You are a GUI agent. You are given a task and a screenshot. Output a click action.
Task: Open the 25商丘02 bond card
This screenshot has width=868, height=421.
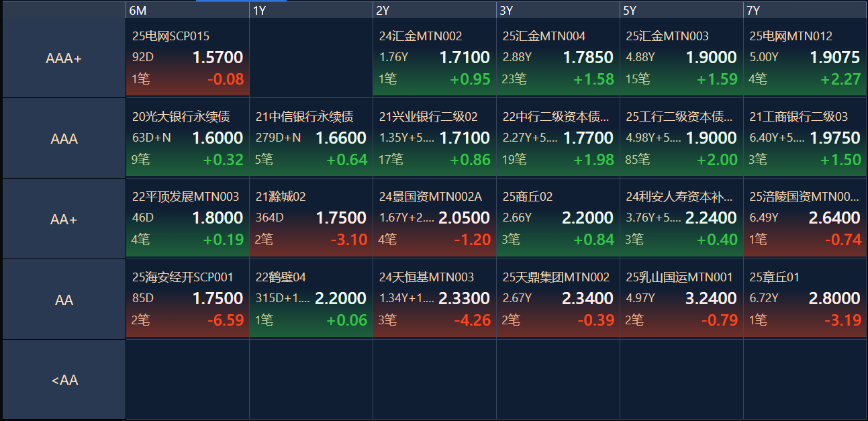click(x=558, y=218)
